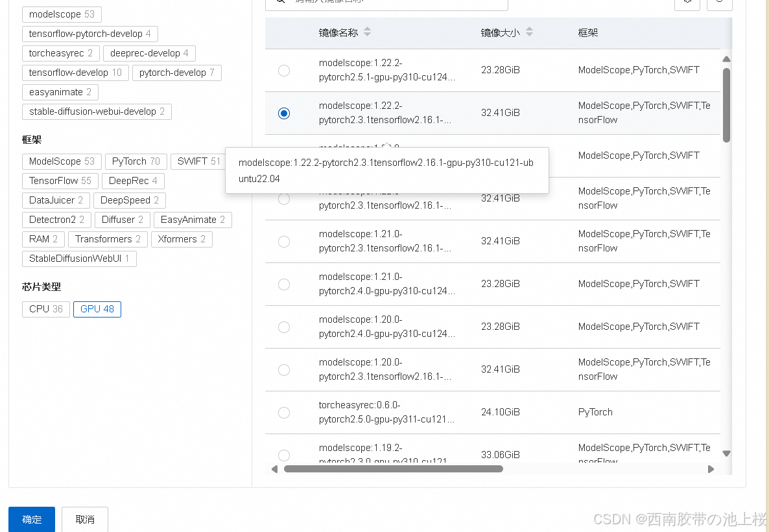The image size is (769, 532).
Task: Select the Transformers 2 framework filter
Action: 108,239
